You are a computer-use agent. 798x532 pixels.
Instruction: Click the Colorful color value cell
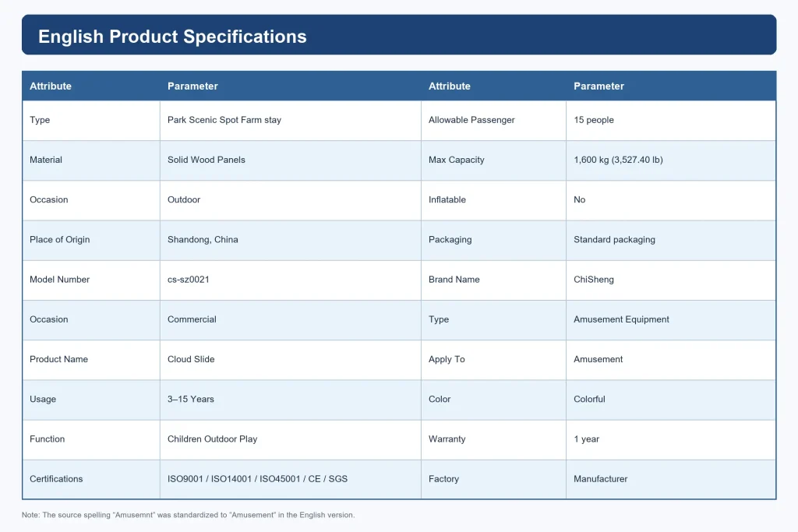point(671,400)
